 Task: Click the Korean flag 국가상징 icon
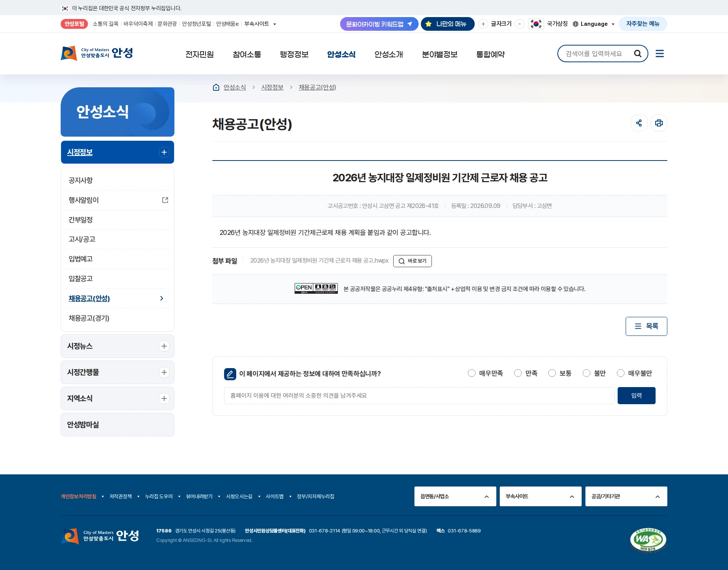pyautogui.click(x=536, y=24)
